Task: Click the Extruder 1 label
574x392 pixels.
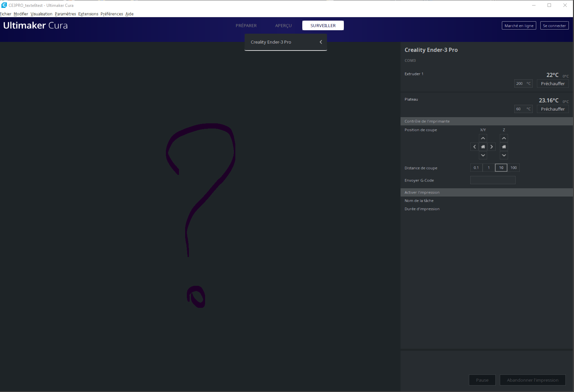Action: pyautogui.click(x=414, y=74)
